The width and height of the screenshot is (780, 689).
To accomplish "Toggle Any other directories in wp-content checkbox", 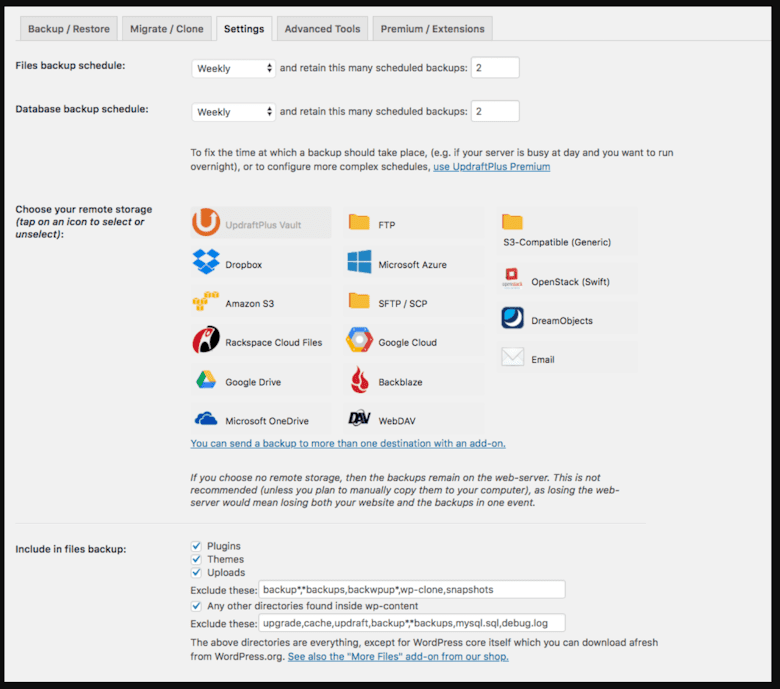I will click(x=196, y=606).
